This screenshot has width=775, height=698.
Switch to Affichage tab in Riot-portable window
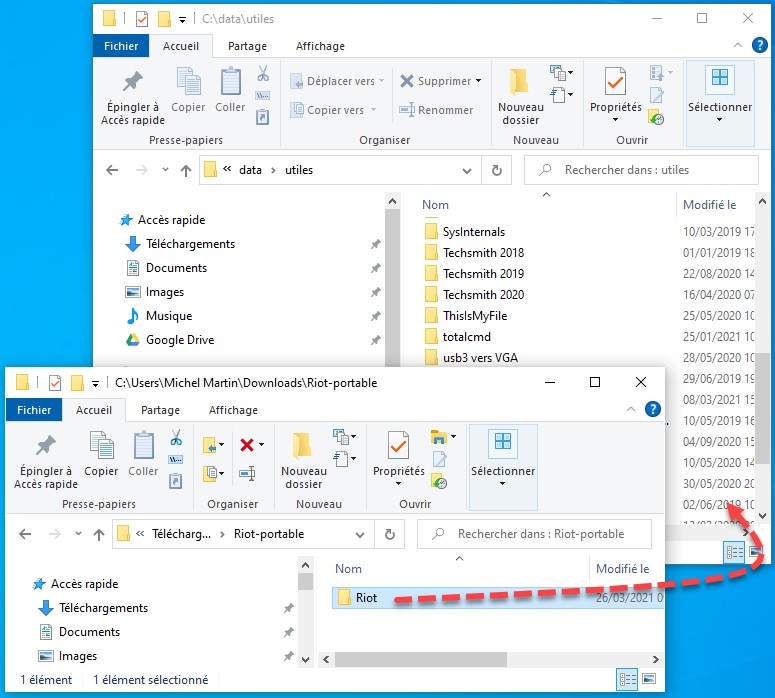coord(233,410)
